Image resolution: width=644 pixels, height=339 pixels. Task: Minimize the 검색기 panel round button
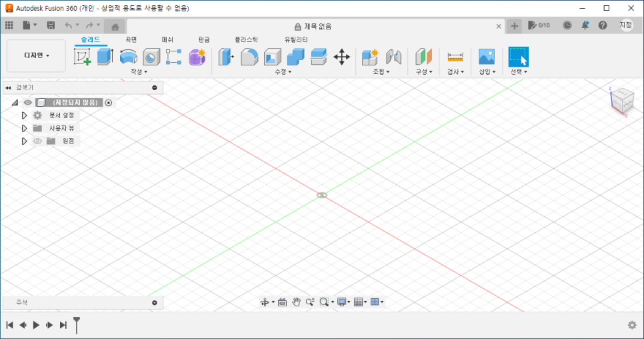tap(155, 87)
